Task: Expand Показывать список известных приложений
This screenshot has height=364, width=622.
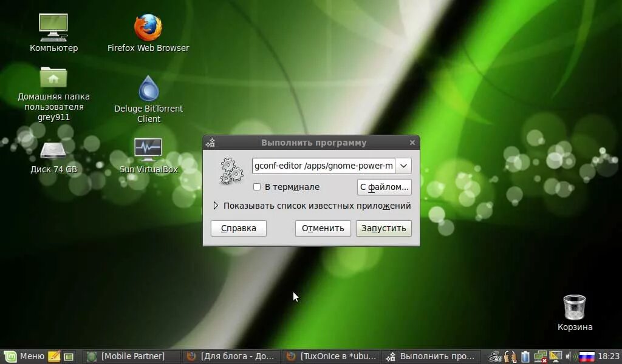Action: 312,206
